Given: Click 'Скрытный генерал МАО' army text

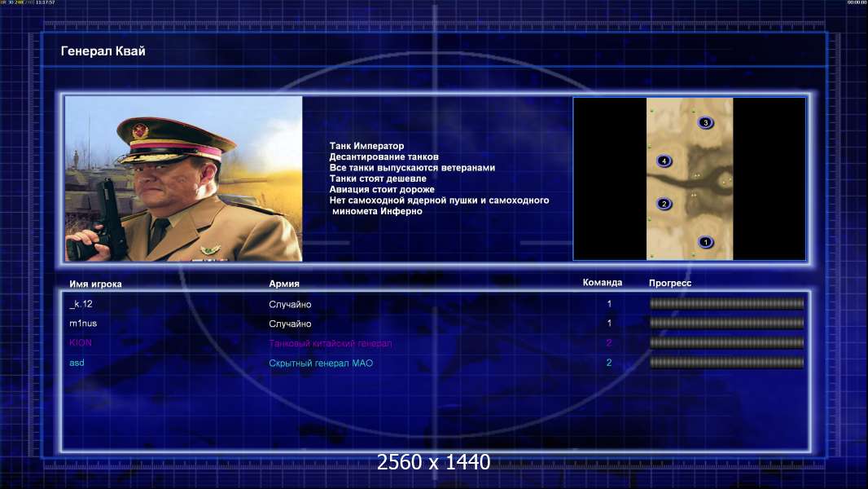Looking at the screenshot, I should coord(321,363).
